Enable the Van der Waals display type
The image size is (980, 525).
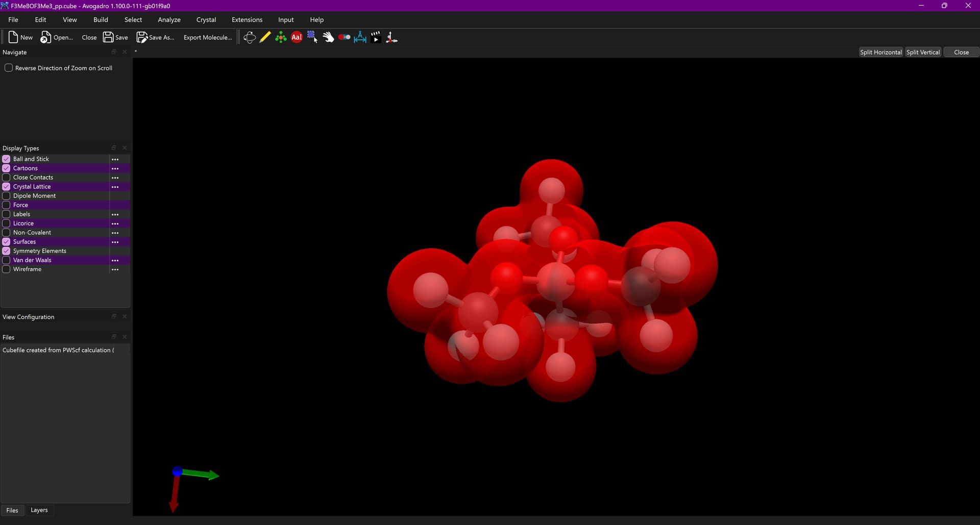7,260
